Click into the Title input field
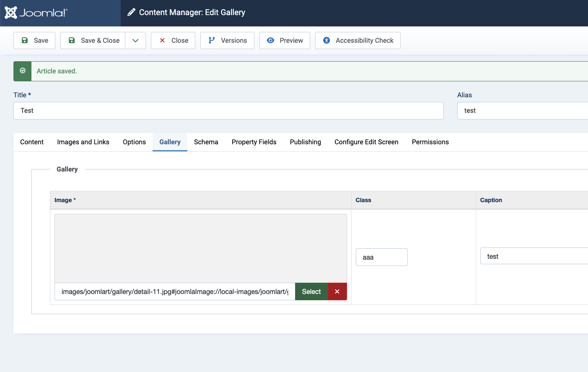 point(228,111)
